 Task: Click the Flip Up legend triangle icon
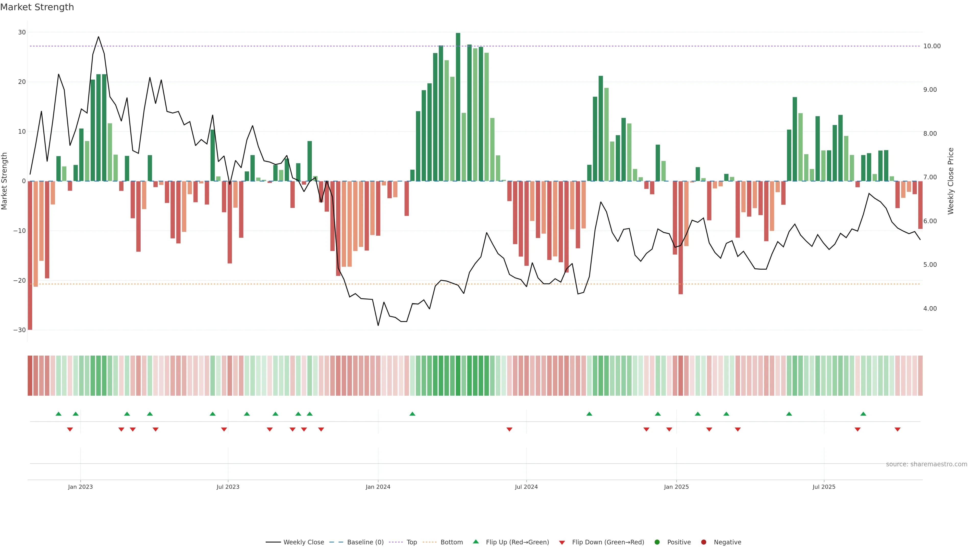tap(475, 542)
